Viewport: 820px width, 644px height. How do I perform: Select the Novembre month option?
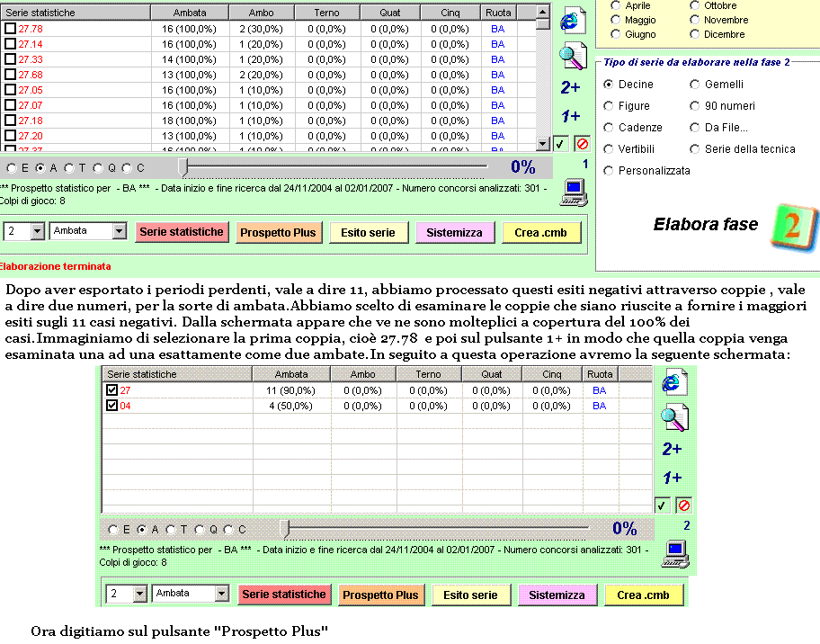tap(694, 20)
